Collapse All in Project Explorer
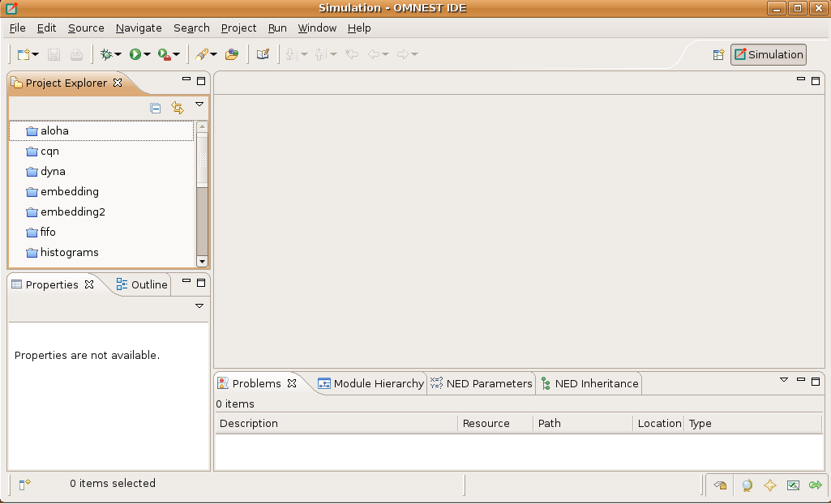The width and height of the screenshot is (831, 504). 156,109
